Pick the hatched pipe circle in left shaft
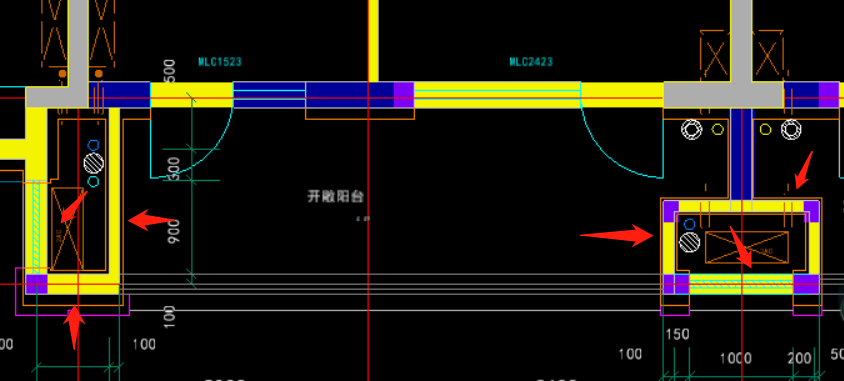 click(x=94, y=163)
